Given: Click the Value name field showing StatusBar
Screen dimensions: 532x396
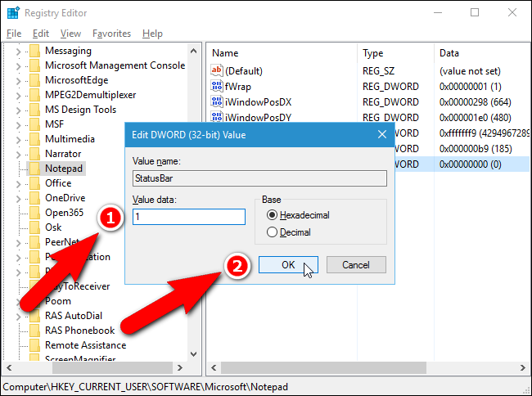Looking at the screenshot, I should click(x=259, y=178).
